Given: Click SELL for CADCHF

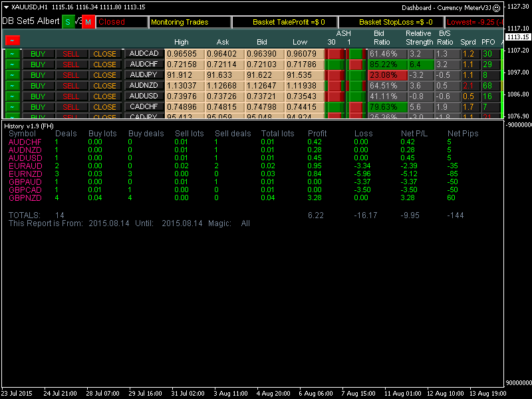Looking at the screenshot, I should (71, 107).
